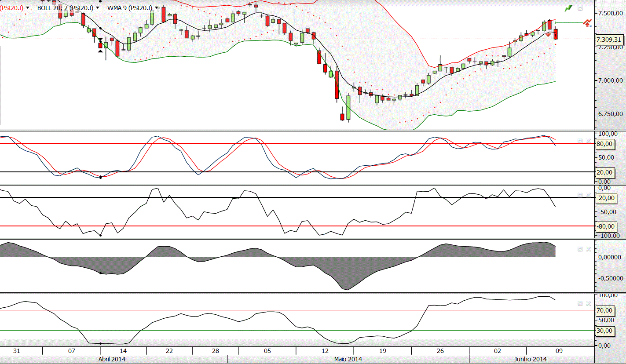Open the (PSI20.I) series dropdown arrow
The image size is (626, 364).
28,8
